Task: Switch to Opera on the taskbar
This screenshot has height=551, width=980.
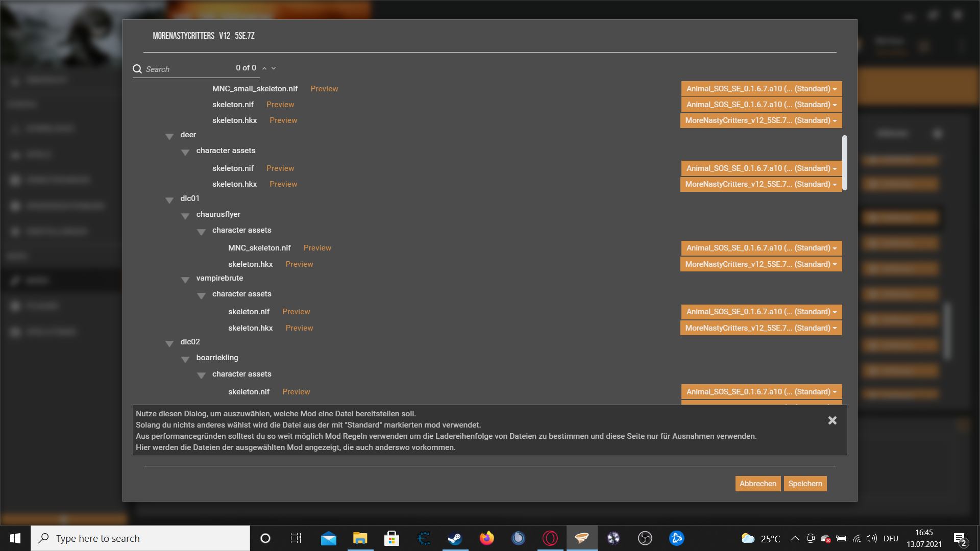Action: coord(550,538)
